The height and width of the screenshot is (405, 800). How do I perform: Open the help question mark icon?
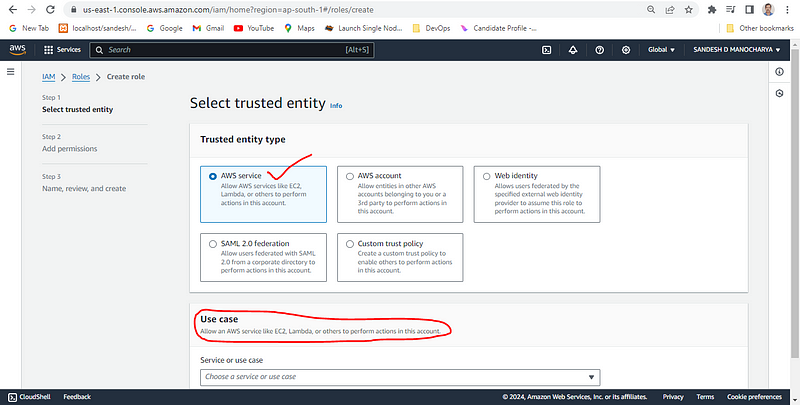point(600,50)
